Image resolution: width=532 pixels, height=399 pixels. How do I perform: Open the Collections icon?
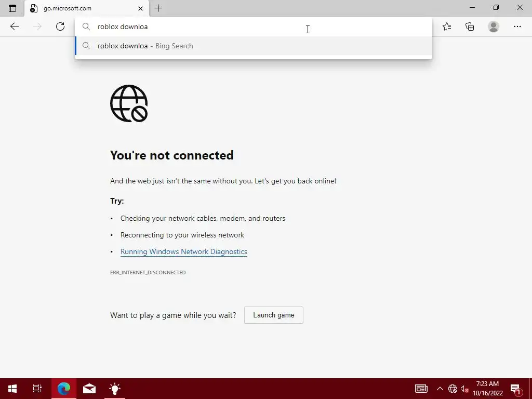(x=470, y=26)
